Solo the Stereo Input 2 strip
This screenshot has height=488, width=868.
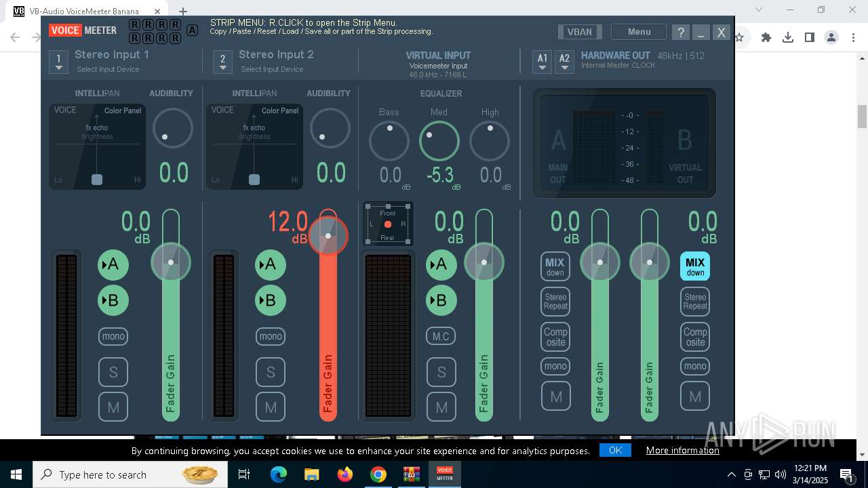[271, 372]
